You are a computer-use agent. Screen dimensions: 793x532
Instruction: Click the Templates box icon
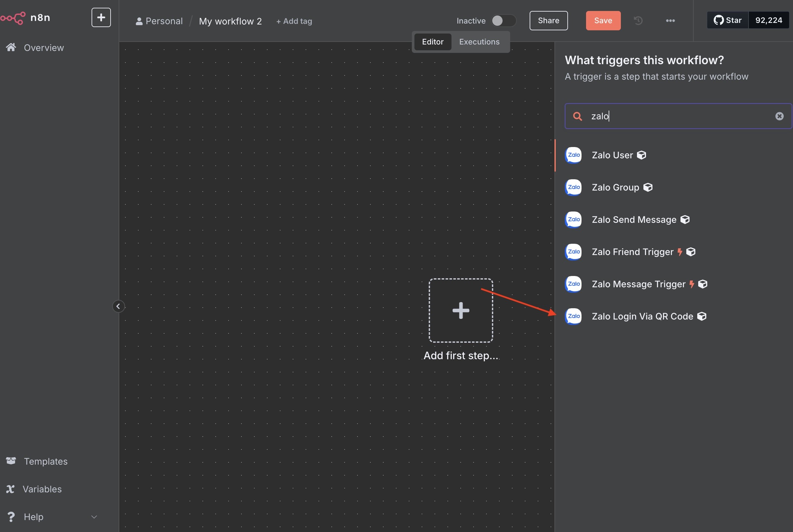(11, 461)
